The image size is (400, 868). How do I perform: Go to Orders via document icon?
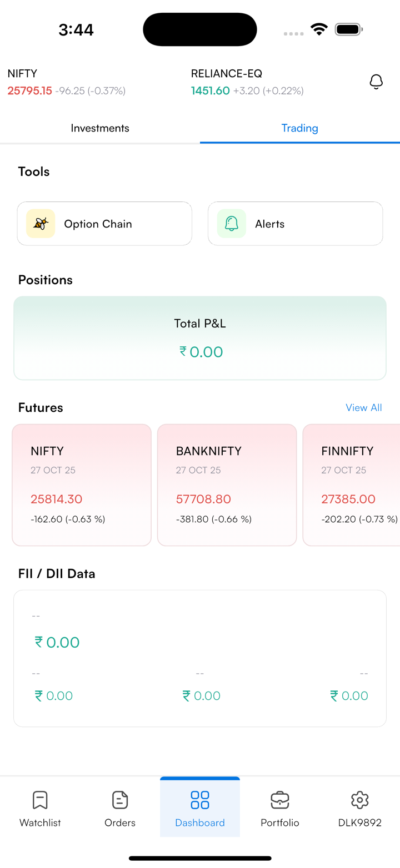pyautogui.click(x=120, y=800)
